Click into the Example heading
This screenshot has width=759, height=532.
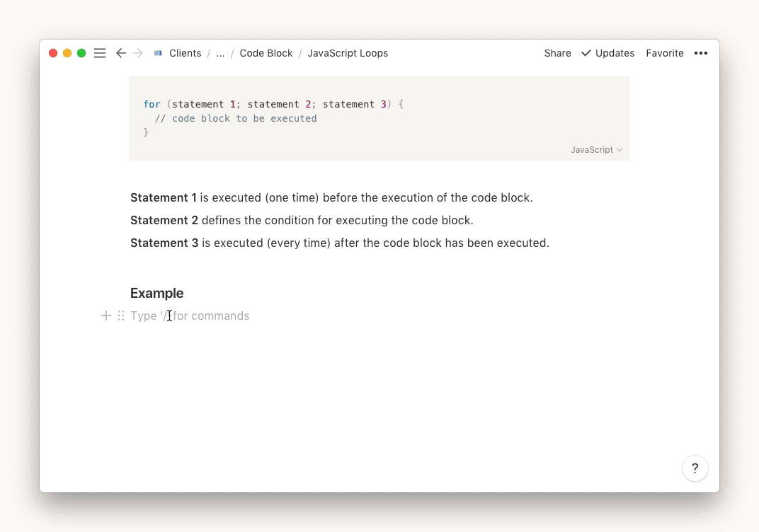pos(157,293)
